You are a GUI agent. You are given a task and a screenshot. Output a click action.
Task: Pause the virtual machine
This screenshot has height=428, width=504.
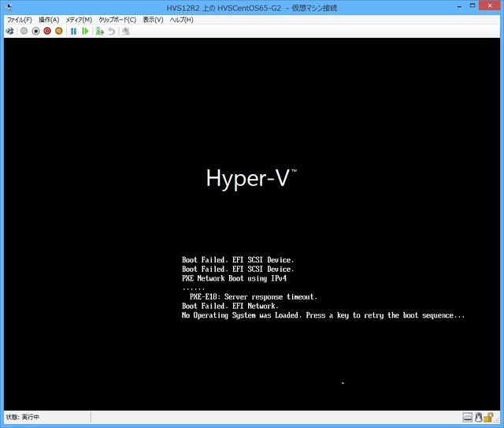click(x=73, y=32)
